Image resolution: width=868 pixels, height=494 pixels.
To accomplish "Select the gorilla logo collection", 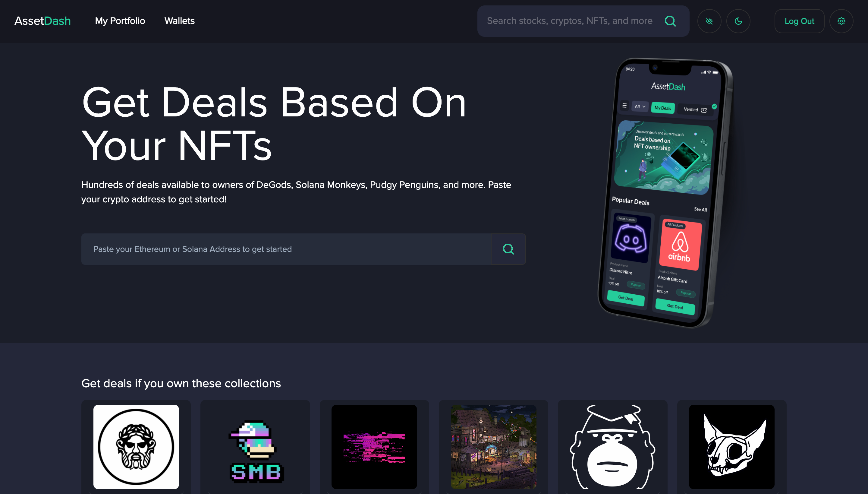I will pyautogui.click(x=612, y=446).
